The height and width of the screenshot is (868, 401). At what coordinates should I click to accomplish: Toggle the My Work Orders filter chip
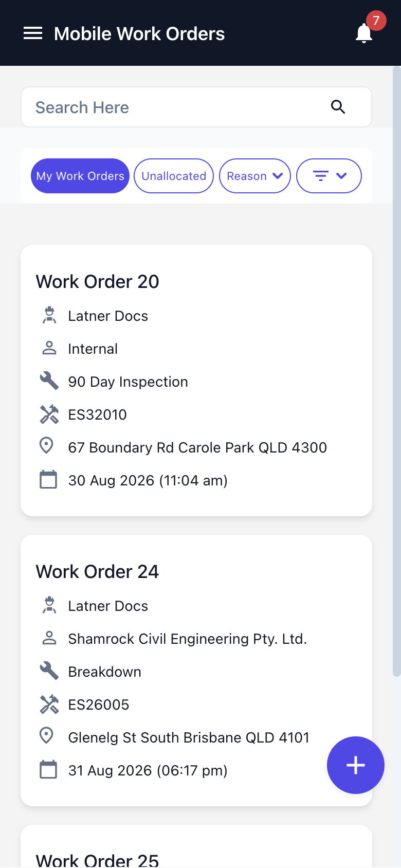pyautogui.click(x=80, y=176)
